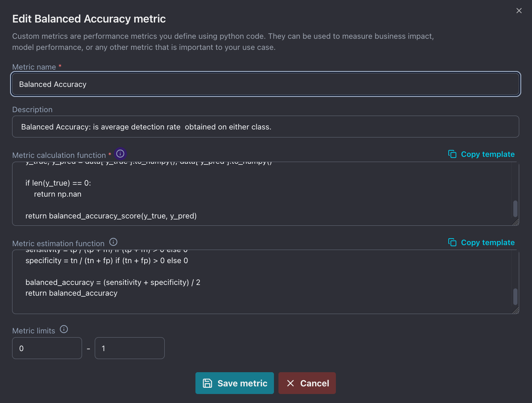Click inside the Description text field

point(265,127)
